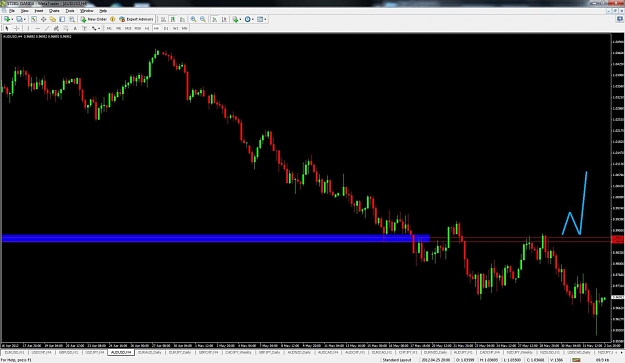625x363 pixels.
Task: Click the New Order button
Action: pyautogui.click(x=94, y=19)
